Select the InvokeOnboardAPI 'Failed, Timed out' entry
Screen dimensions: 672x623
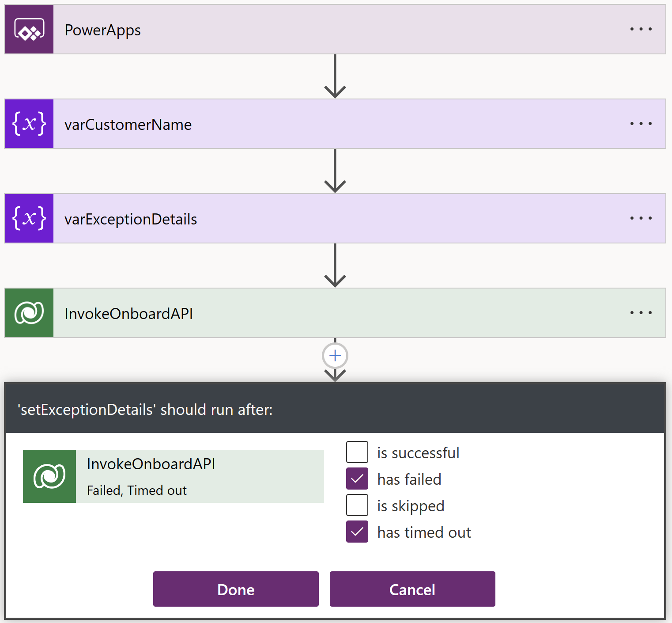200,476
